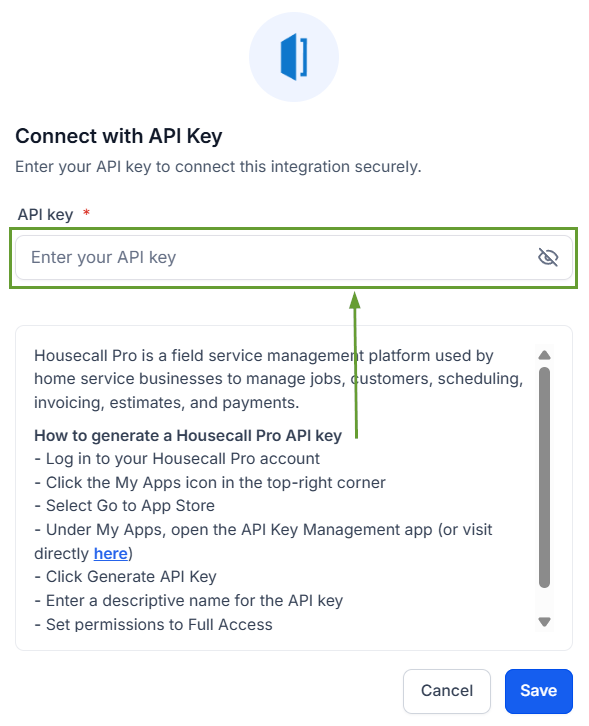589x726 pixels.
Task: Click the red required asterisk
Action: (86, 213)
